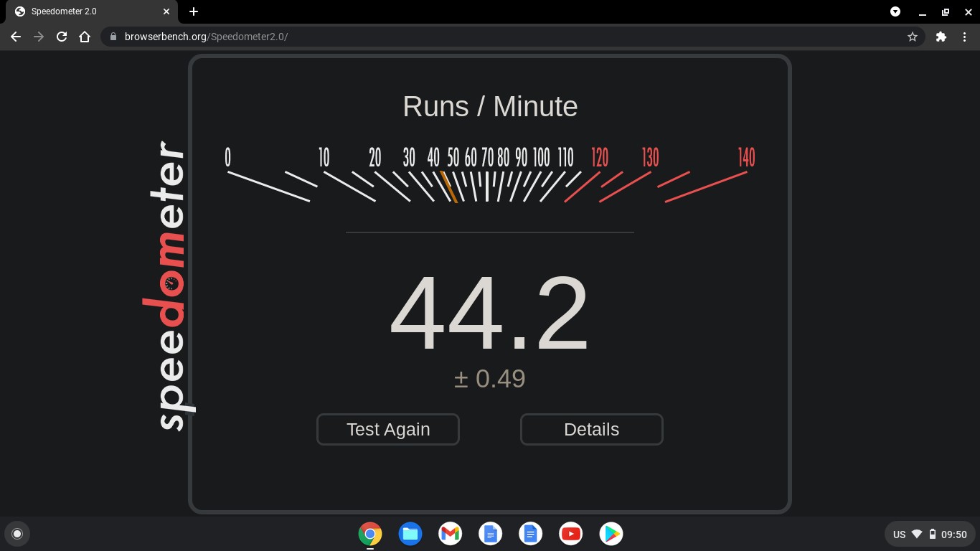Click the orange gauge needle
980x551 pixels.
[x=448, y=187]
